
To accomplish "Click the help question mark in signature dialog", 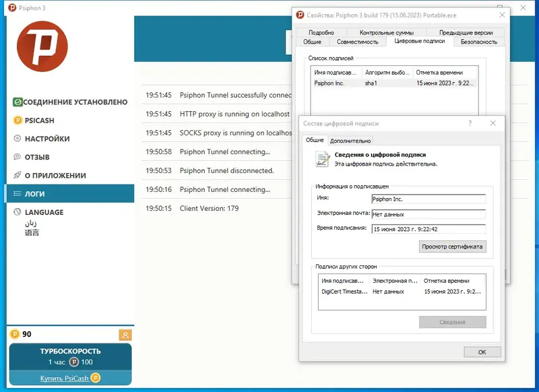I will point(470,123).
